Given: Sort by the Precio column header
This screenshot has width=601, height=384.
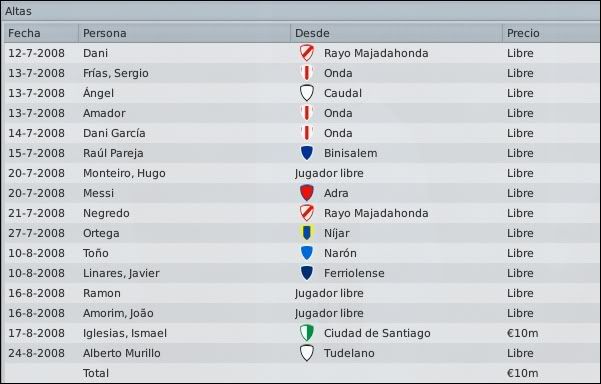Looking at the screenshot, I should [x=551, y=33].
